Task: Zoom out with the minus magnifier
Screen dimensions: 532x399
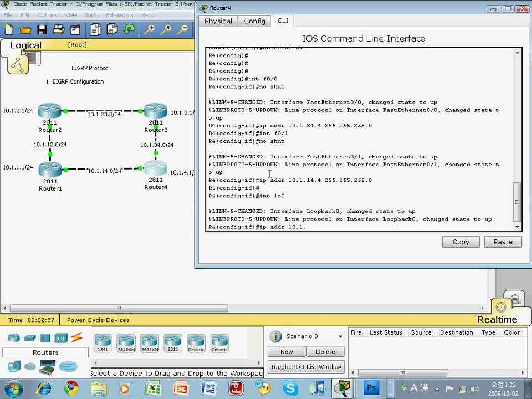Action: (183, 30)
